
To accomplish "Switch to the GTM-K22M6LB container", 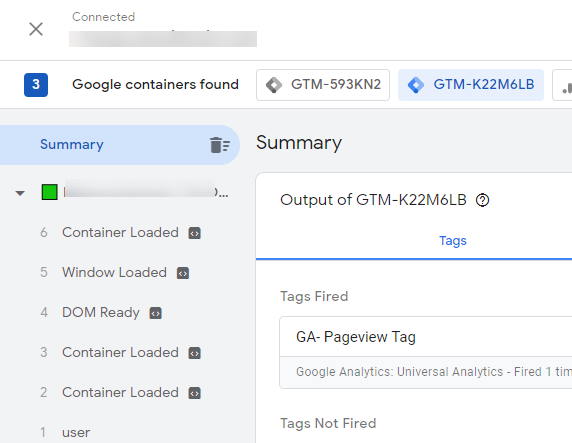I will [471, 85].
